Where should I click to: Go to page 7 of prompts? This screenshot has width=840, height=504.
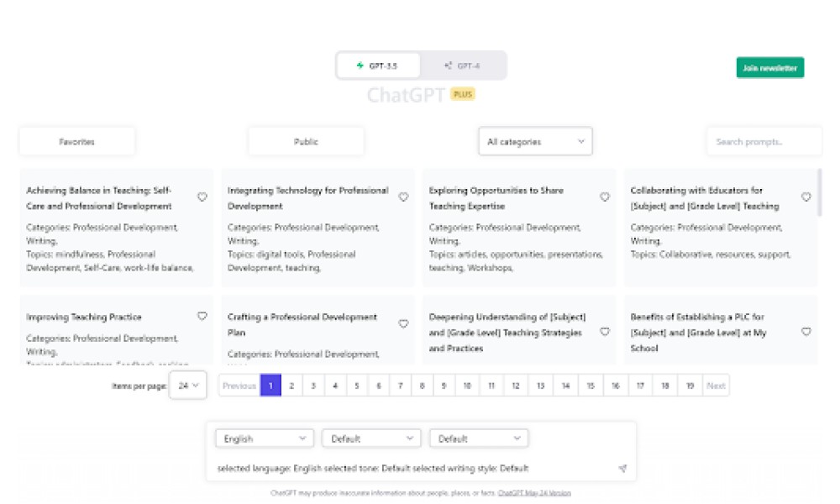click(400, 386)
